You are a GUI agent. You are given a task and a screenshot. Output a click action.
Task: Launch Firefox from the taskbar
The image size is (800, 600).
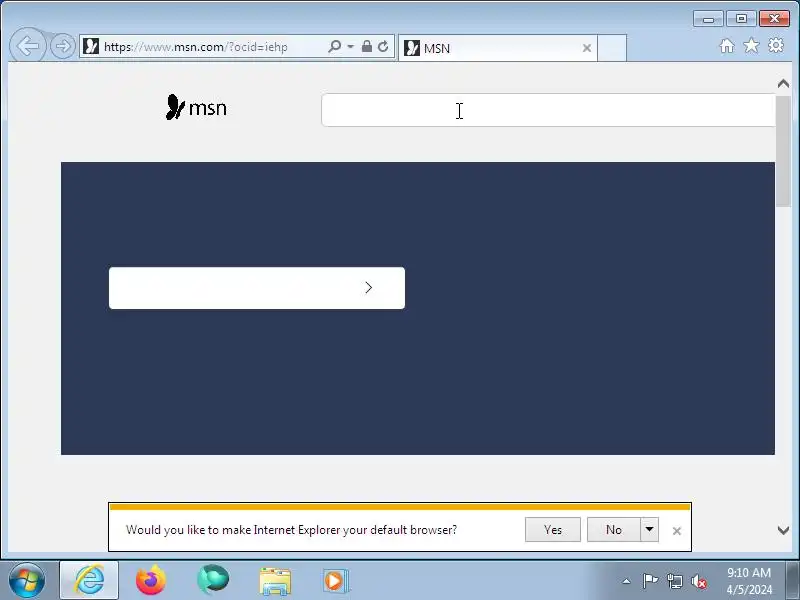[151, 581]
